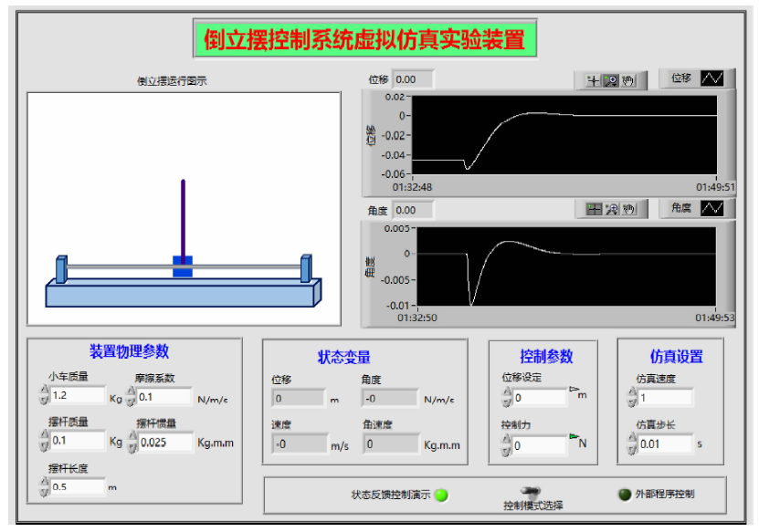This screenshot has width=759, height=532.
Task: Click the 仿真速度 field showing 1
Action: pos(666,398)
